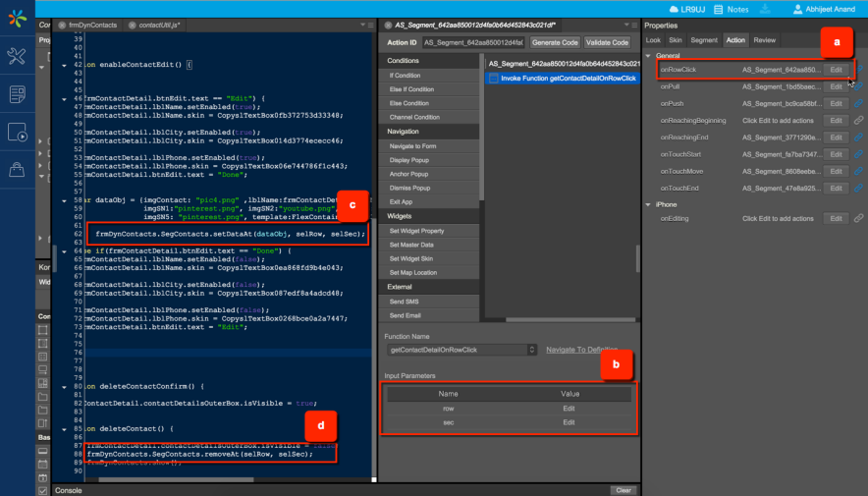Screen dimensions: 868x496
Task: Collapse code fold at line 64
Action: coord(64,251)
